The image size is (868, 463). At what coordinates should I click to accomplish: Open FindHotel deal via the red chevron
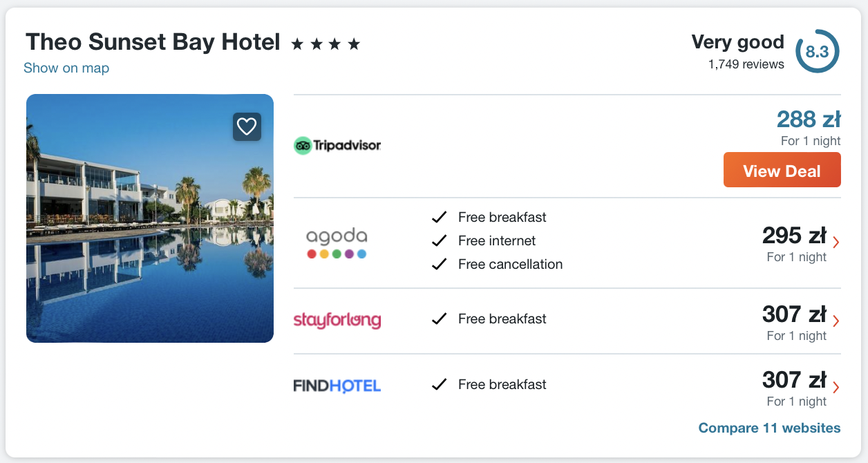point(836,386)
